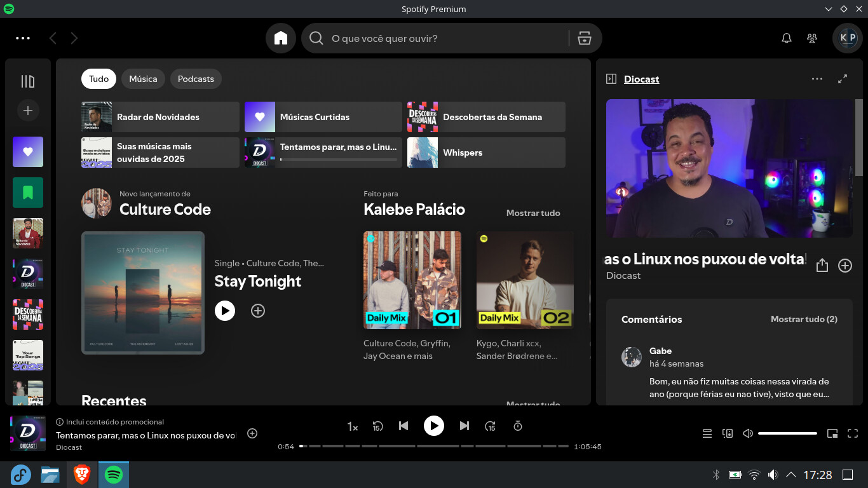Open the notifications bell
Viewport: 868px width, 488px height.
pos(786,38)
